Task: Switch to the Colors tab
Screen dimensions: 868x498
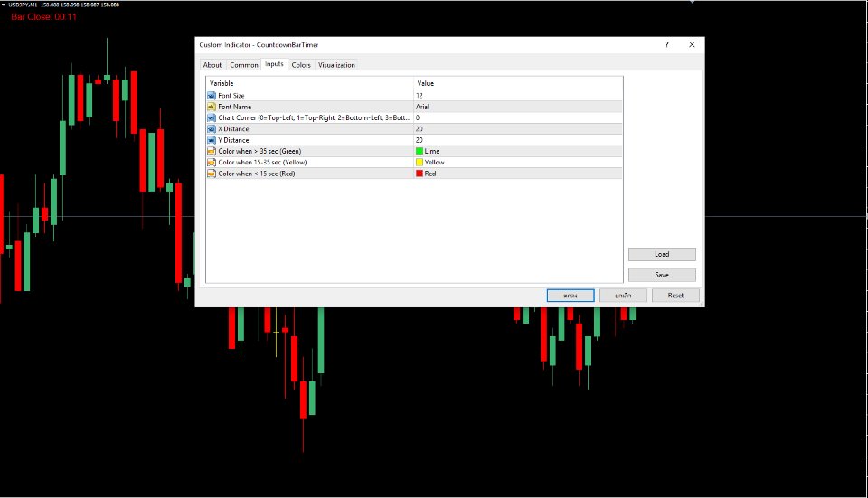Action: (x=301, y=65)
